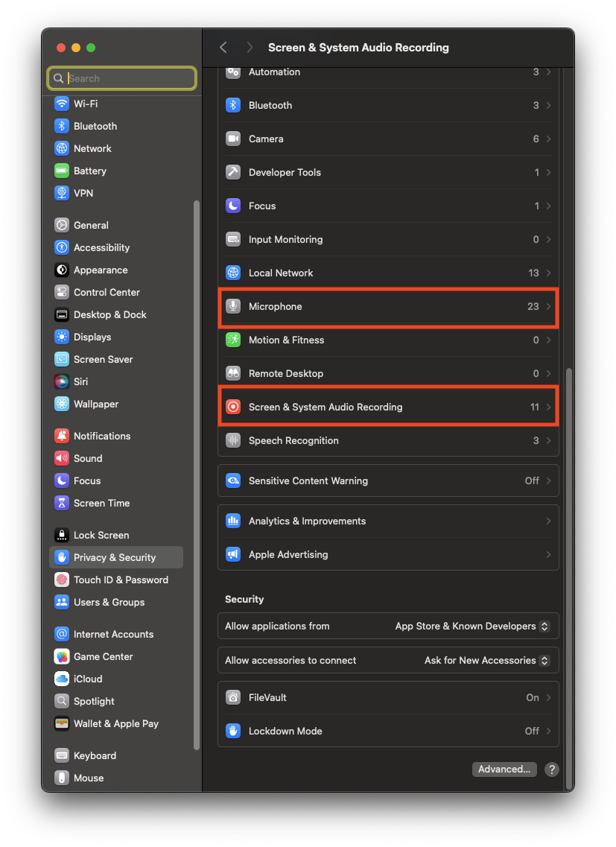Click the Camera icon in privacy list
The height and width of the screenshot is (847, 616).
tap(233, 139)
